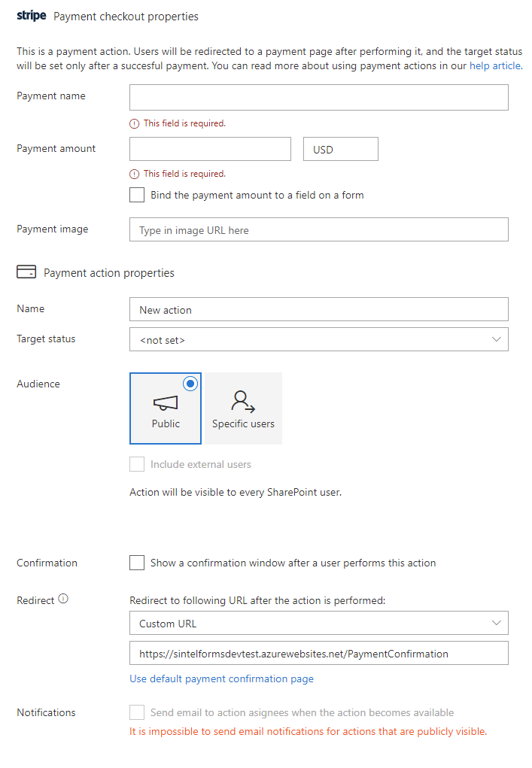The image size is (532, 768).
Task: Select the Specific users audience tile
Action: (x=243, y=408)
